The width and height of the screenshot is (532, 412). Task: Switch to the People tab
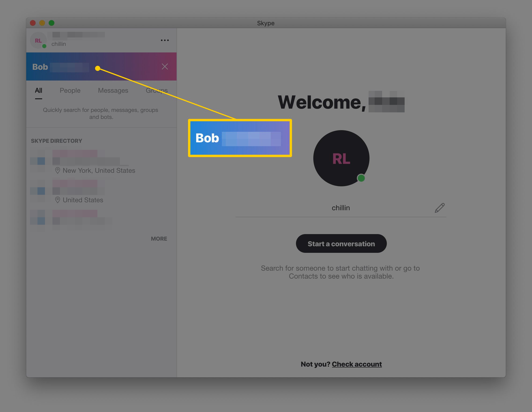pyautogui.click(x=70, y=91)
